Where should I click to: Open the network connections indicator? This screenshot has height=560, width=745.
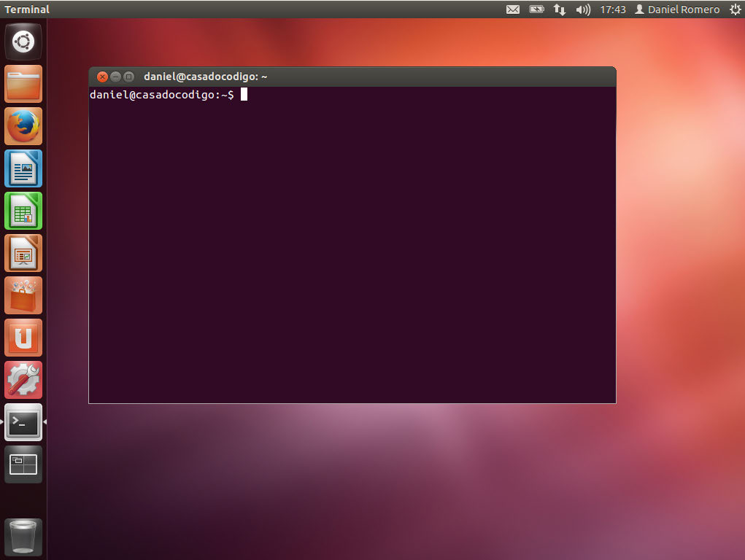point(560,9)
